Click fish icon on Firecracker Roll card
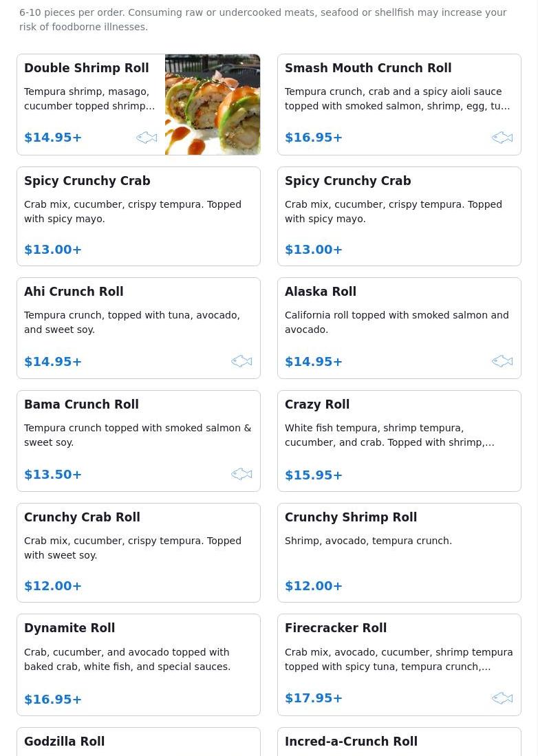The image size is (538, 756). click(x=502, y=698)
